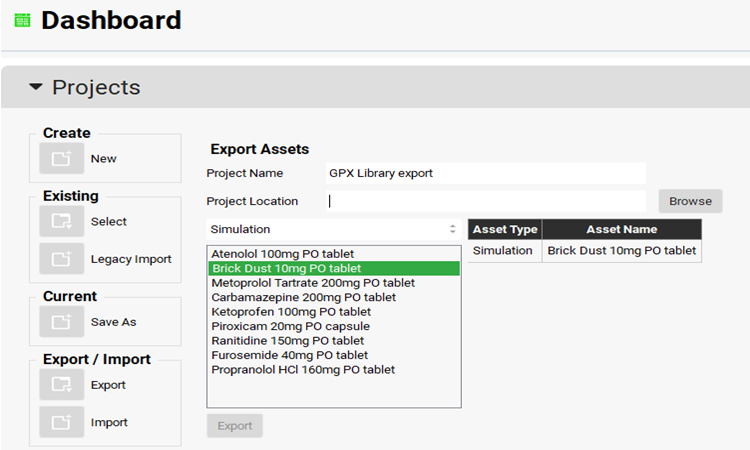Viewport: 750px width, 450px height.
Task: Click the Asset Type column header
Action: pos(505,230)
